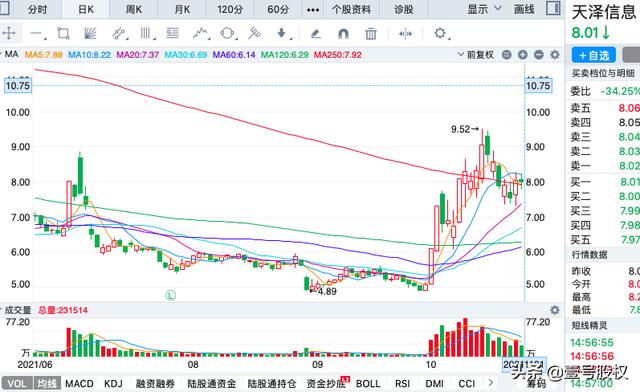Select the KDJ indicator

tap(113, 384)
